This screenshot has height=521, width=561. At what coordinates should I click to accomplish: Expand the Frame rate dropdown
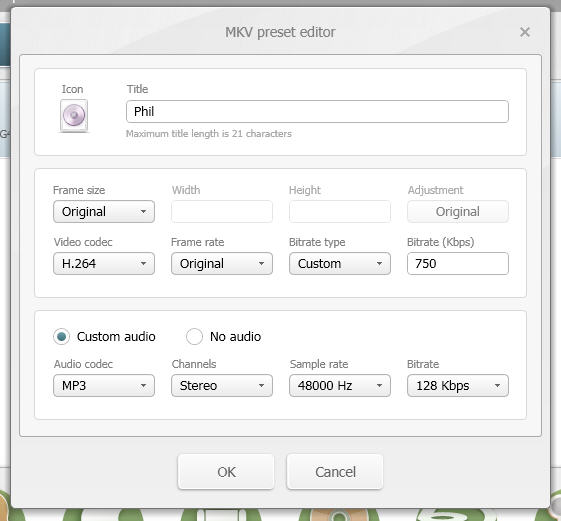click(222, 264)
